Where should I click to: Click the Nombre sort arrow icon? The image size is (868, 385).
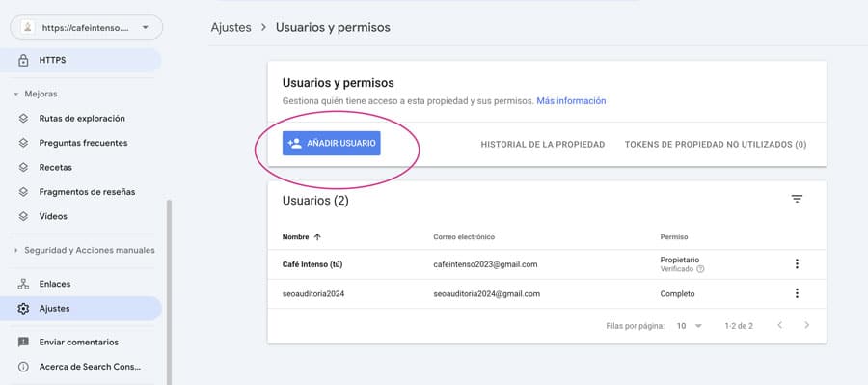click(317, 237)
